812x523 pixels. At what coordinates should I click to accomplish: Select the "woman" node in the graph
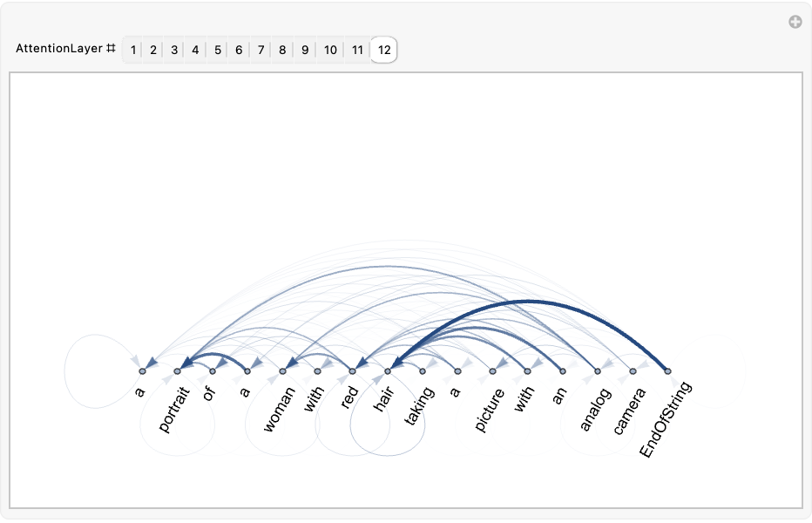tap(282, 371)
